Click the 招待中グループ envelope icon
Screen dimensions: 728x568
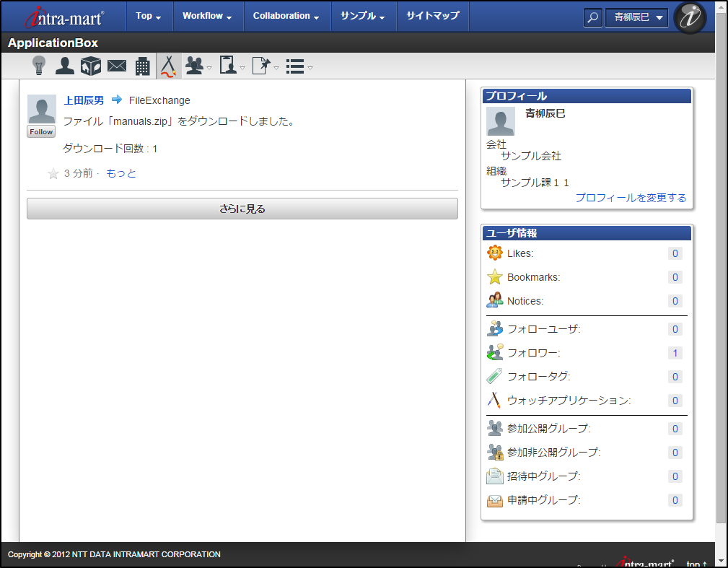494,476
